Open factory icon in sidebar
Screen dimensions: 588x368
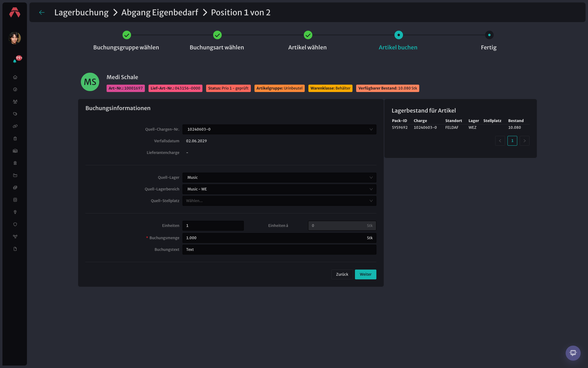point(15,175)
